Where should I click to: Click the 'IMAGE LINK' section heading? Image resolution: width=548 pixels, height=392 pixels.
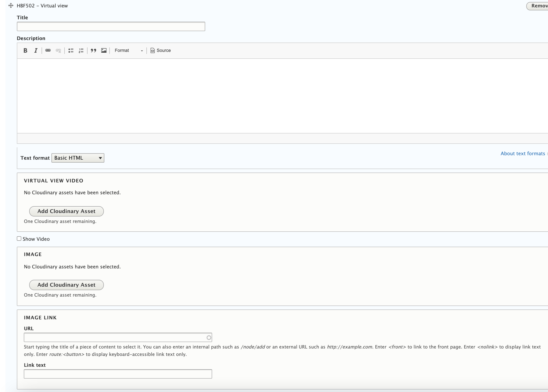point(40,318)
